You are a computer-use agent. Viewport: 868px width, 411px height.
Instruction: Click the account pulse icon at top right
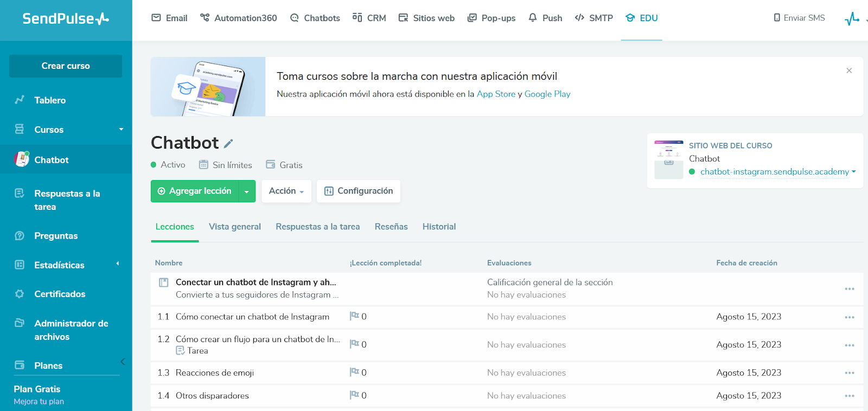852,19
